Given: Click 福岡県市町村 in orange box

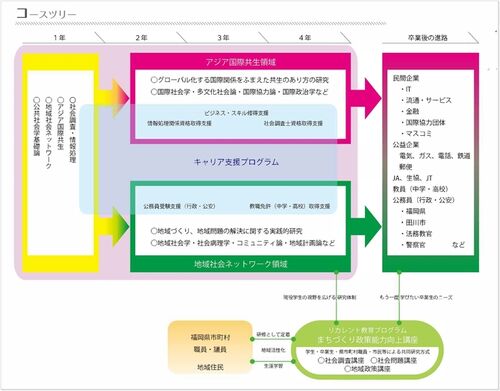Looking at the screenshot, I should [210, 337].
